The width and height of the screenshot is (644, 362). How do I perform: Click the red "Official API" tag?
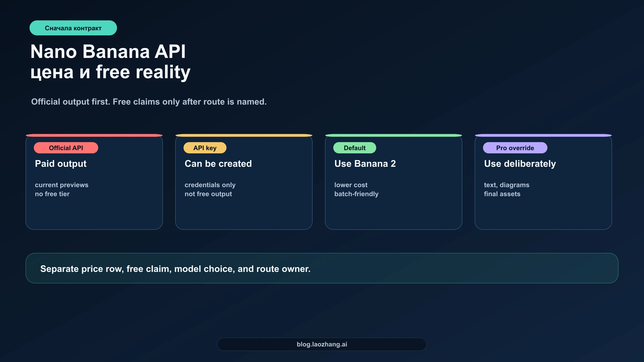tap(66, 148)
